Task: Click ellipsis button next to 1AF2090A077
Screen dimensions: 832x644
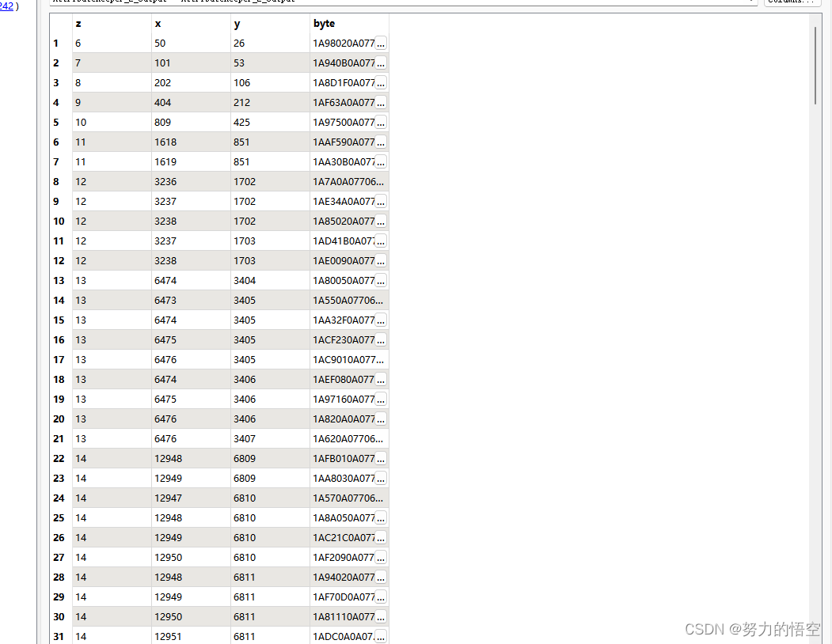Action: click(381, 558)
